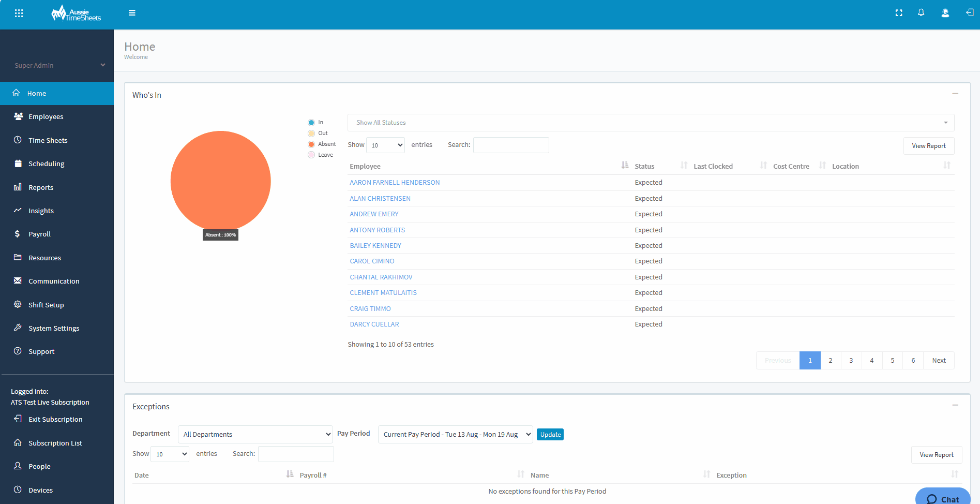Toggle the In legend item
The height and width of the screenshot is (504, 980).
tap(315, 123)
